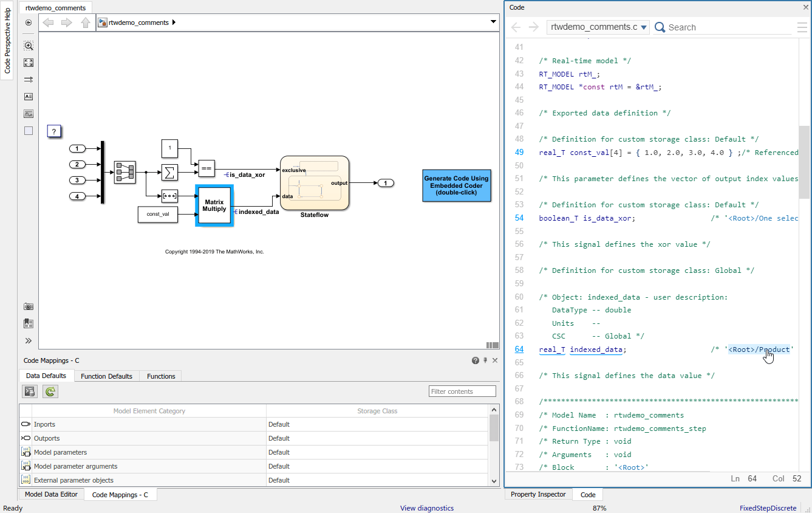Viewport: 812px width, 513px height.
Task: Click the Fit-to-view icon in the left palette
Action: [28, 62]
